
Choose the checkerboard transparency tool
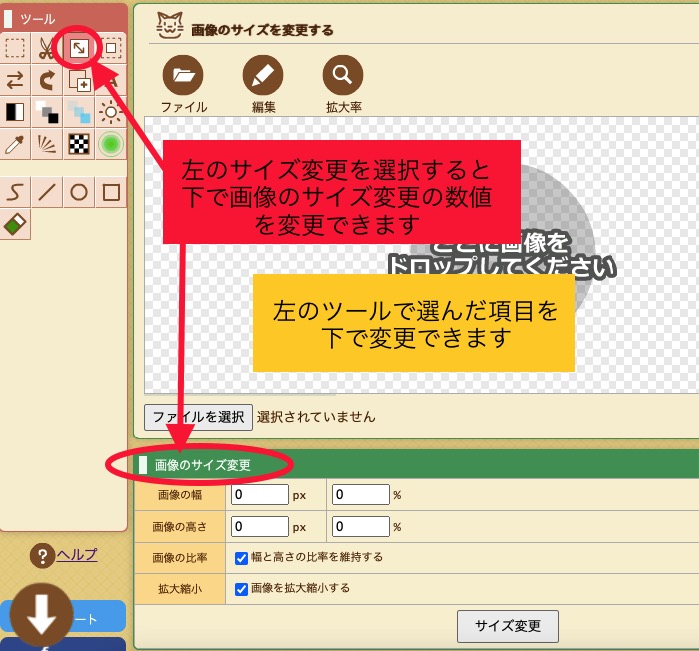tap(79, 144)
